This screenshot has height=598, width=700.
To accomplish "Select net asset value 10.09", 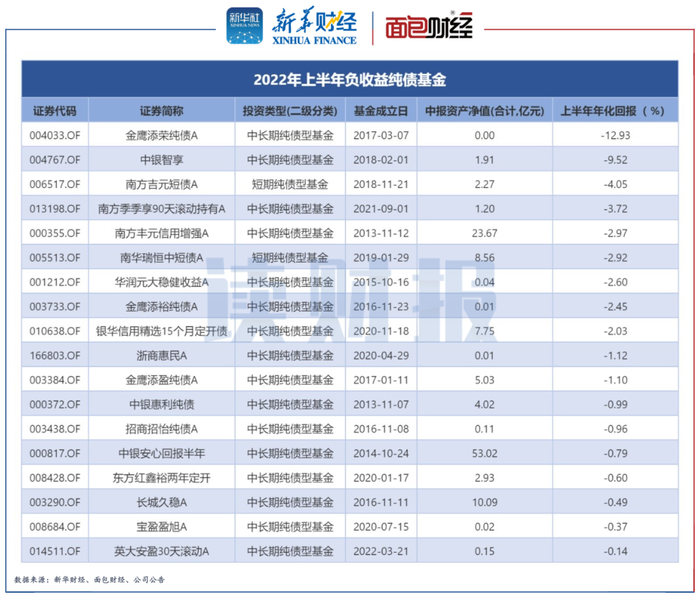I will [x=484, y=502].
